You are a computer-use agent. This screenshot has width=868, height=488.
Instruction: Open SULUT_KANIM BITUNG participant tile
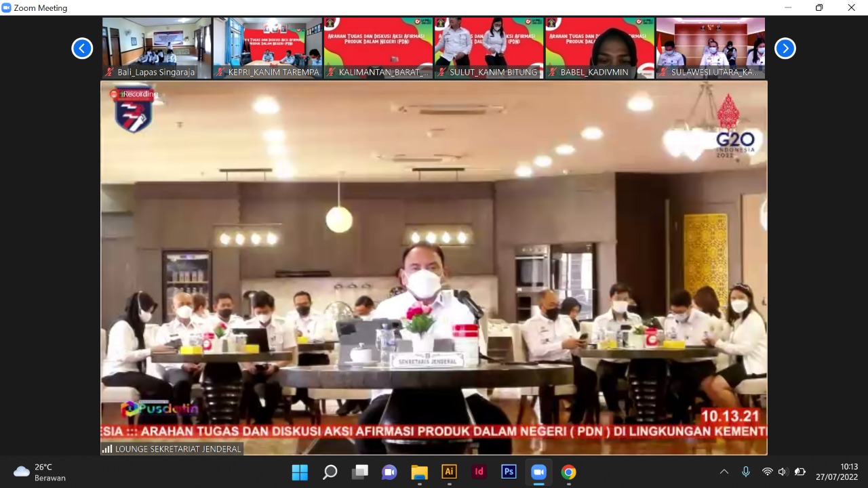pos(489,47)
